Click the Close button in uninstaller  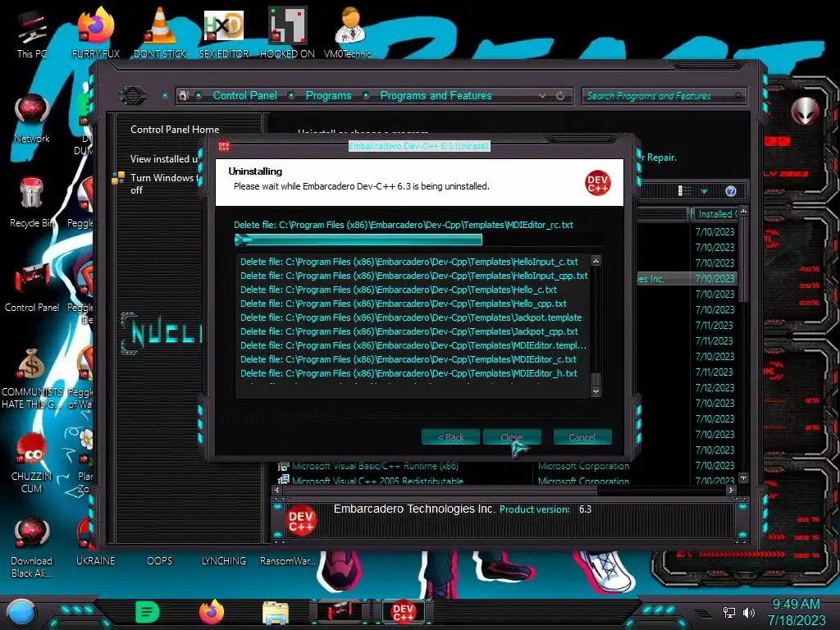click(x=512, y=437)
